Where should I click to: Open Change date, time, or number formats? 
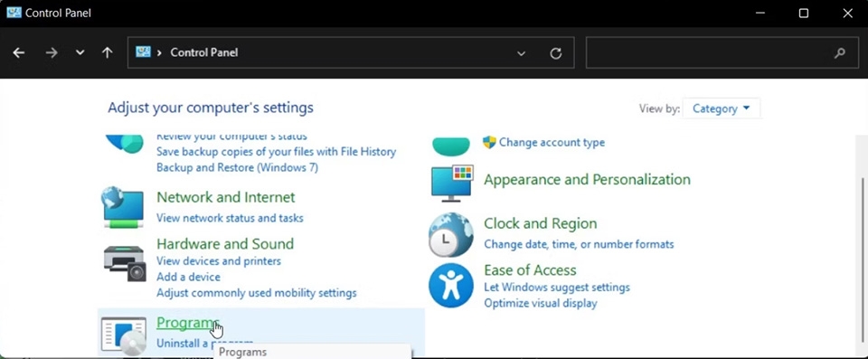(x=579, y=244)
